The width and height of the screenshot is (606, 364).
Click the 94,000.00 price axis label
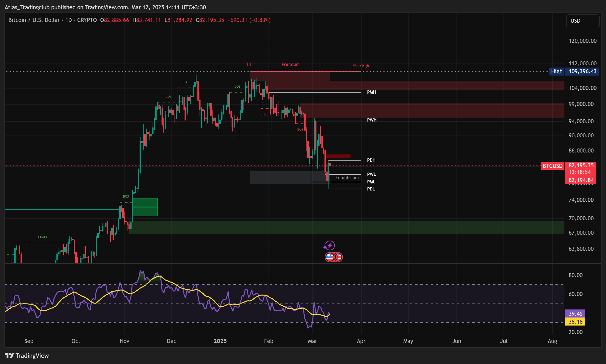point(581,121)
